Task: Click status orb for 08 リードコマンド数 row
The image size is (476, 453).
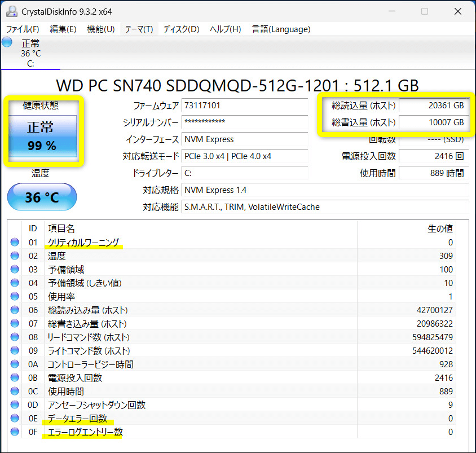Action: coord(15,337)
